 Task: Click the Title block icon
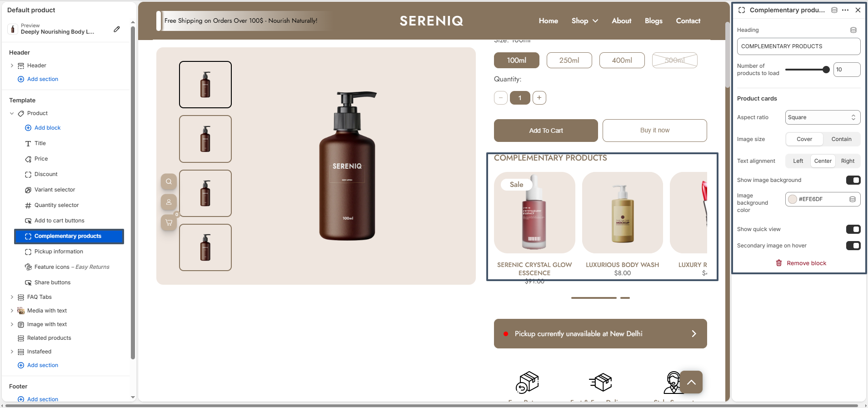point(28,143)
